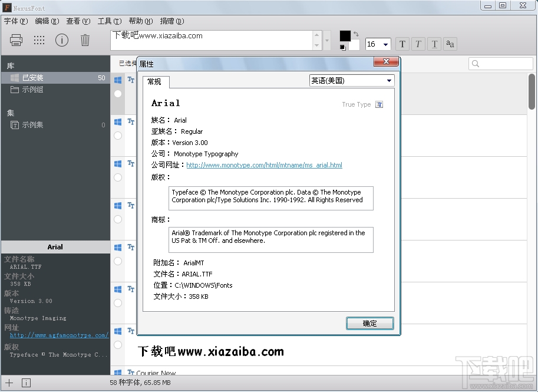
Task: Click Windows icon of seventh font row
Action: tap(118, 331)
